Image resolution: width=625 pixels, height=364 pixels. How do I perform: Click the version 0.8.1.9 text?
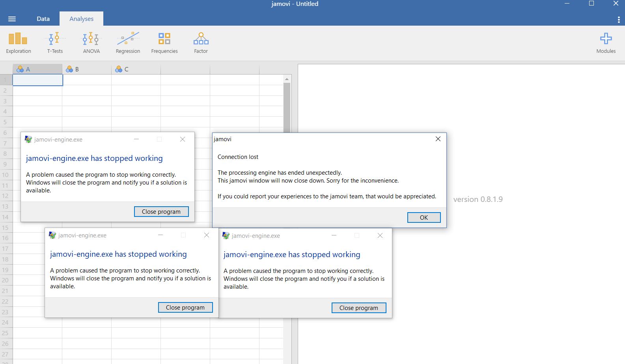click(478, 199)
